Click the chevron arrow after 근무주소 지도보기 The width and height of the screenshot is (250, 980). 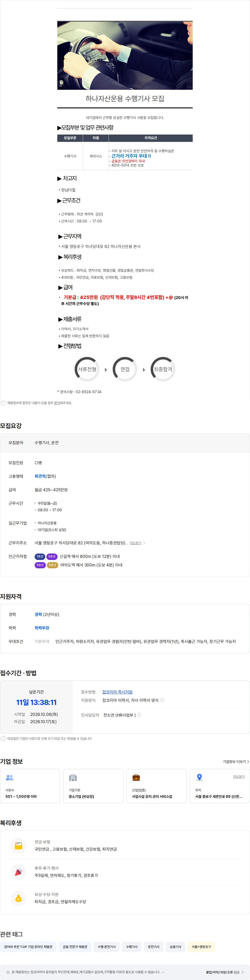pos(144,543)
